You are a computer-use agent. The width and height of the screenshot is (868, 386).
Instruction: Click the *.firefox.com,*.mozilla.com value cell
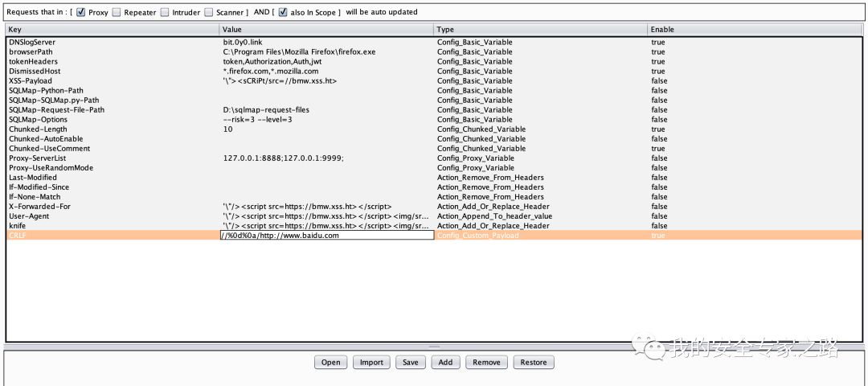click(x=326, y=71)
